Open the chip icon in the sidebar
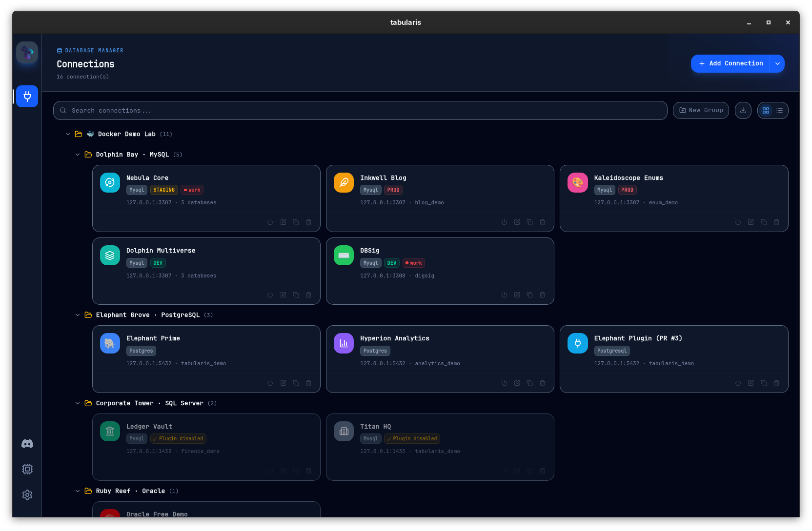Image resolution: width=812 pixels, height=531 pixels. click(x=27, y=469)
